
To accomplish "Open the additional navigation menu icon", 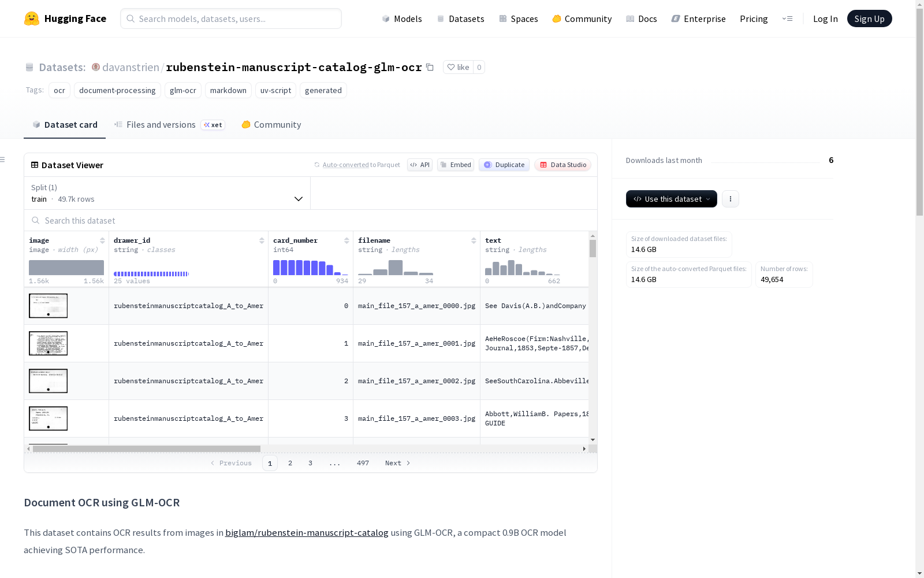I will click(x=787, y=18).
